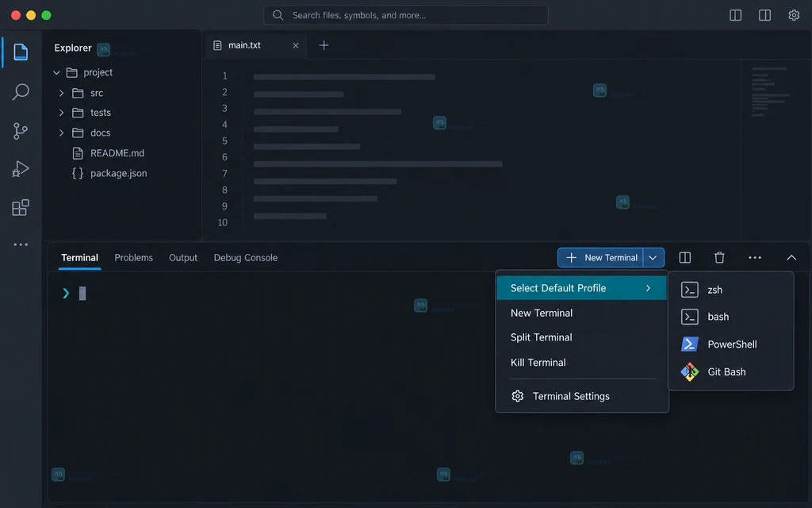Toggle the New Terminal dropdown arrow
Viewport: 812px width, 508px height.
coord(653,258)
